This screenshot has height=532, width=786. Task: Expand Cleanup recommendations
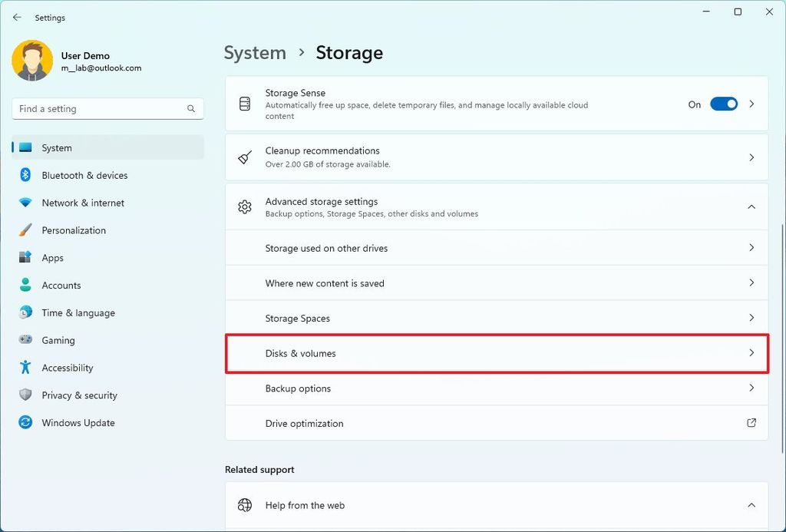[751, 157]
